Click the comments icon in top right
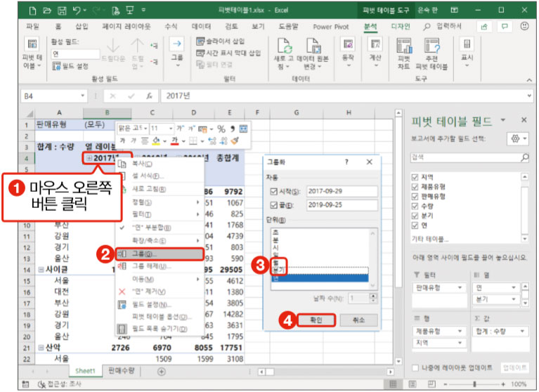This screenshot has height=392, width=539. [x=505, y=27]
